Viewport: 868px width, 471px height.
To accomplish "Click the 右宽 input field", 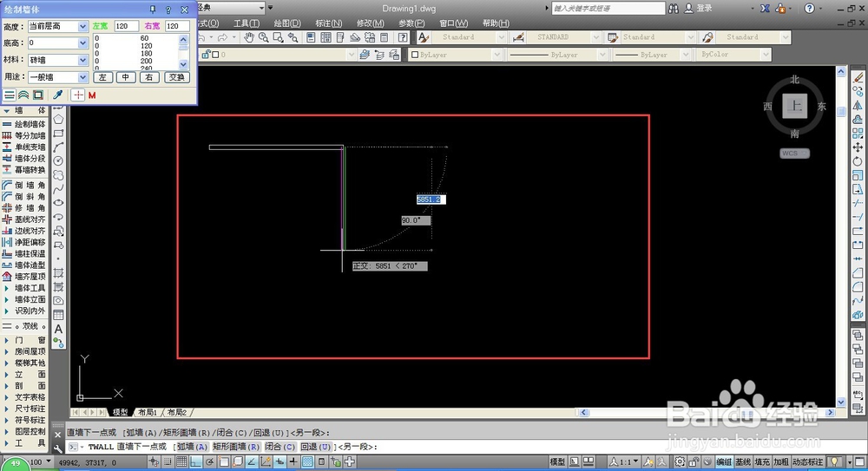I will pos(177,26).
